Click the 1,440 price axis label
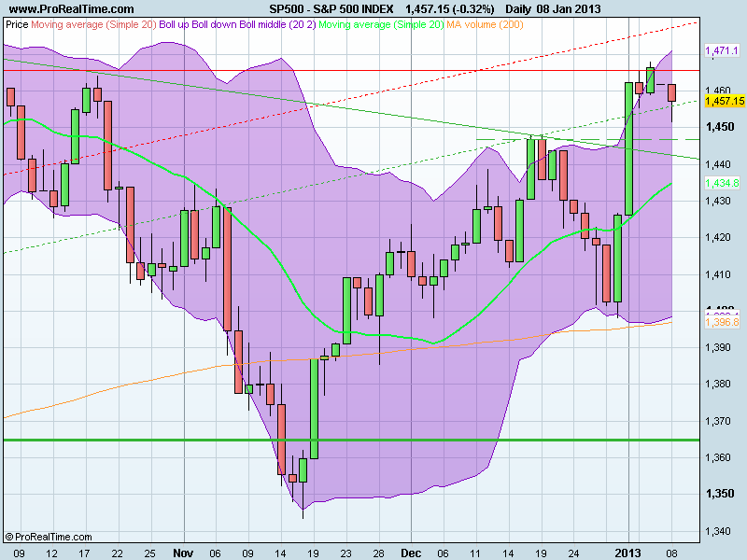Screen dimensions: 747x560 [718, 164]
